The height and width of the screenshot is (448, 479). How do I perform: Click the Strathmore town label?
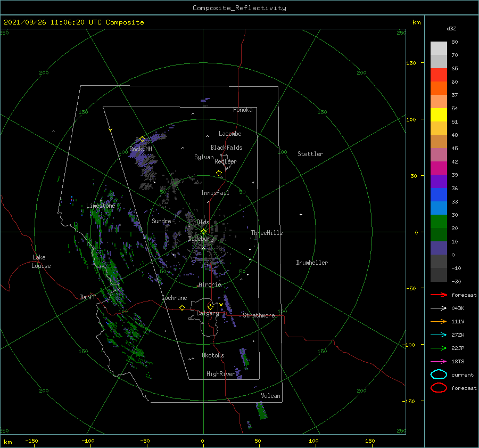point(259,315)
